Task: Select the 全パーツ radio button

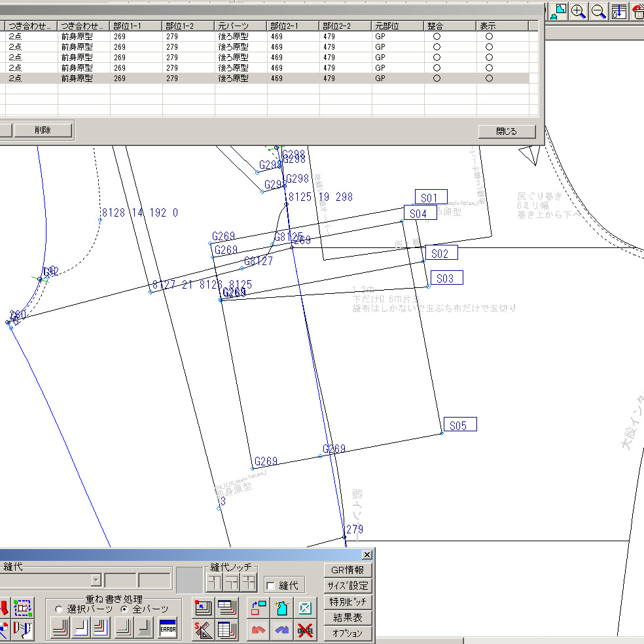Action: 124,609
